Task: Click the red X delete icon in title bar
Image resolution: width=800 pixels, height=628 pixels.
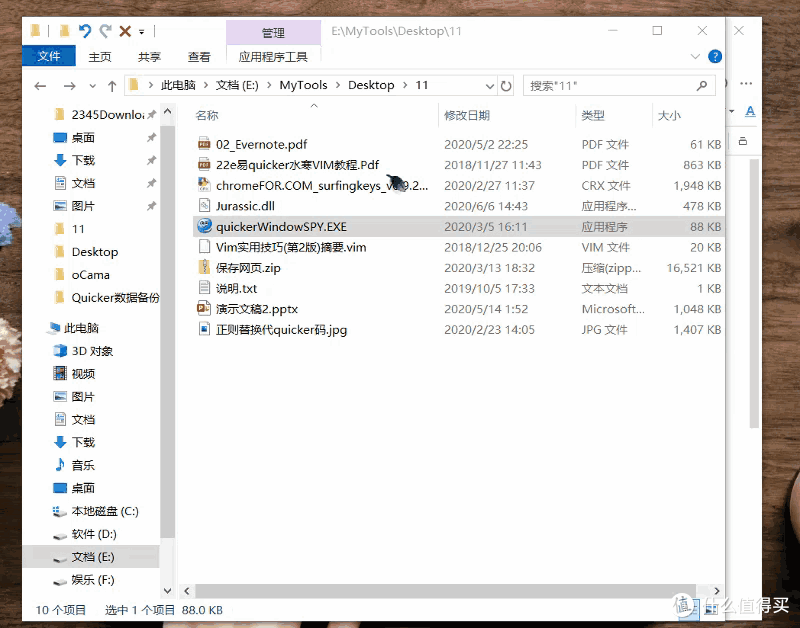Action: [125, 32]
